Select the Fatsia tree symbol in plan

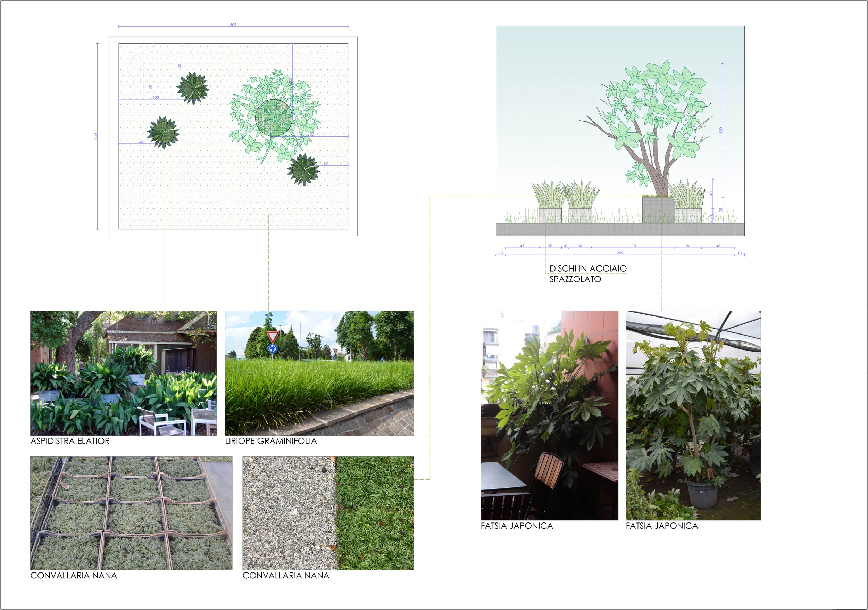click(x=275, y=116)
